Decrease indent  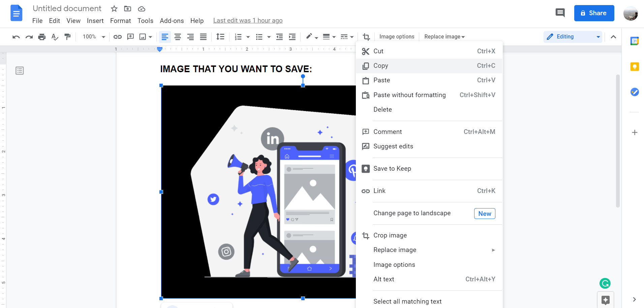pyautogui.click(x=279, y=37)
